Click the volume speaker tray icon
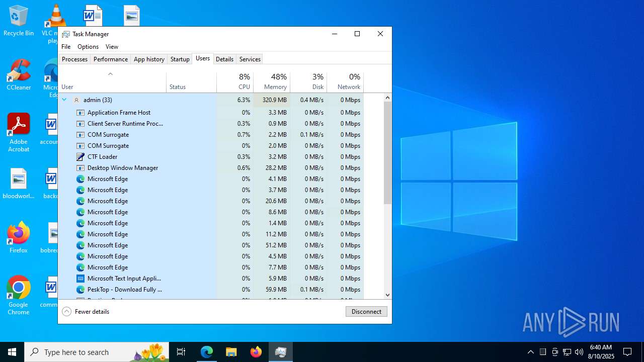The image size is (644, 362). 579,352
